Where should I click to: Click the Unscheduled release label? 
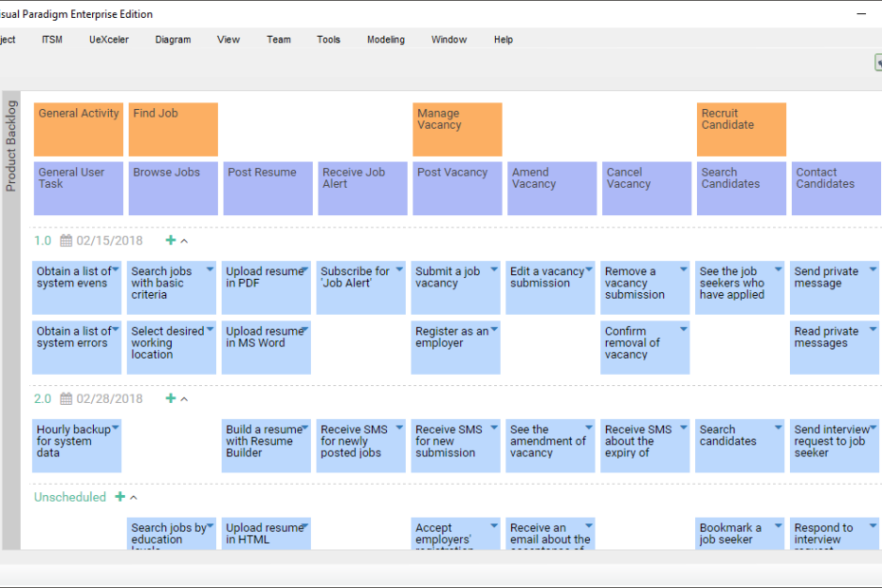tap(70, 497)
